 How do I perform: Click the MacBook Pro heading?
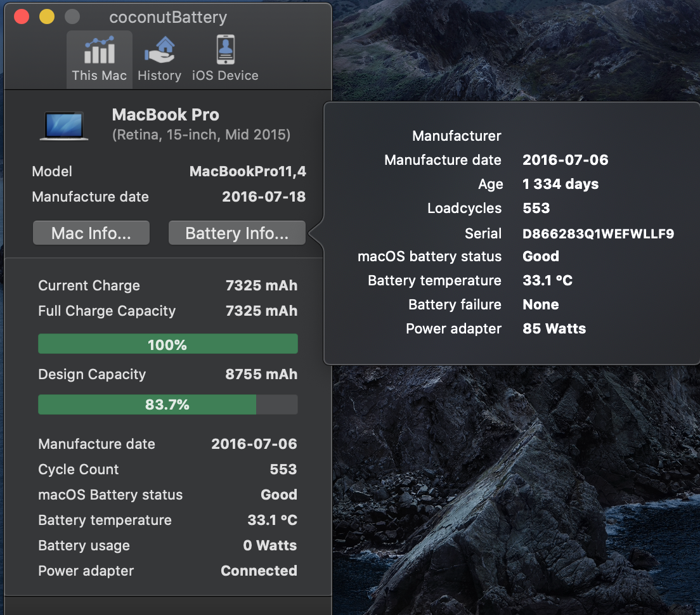pos(165,115)
